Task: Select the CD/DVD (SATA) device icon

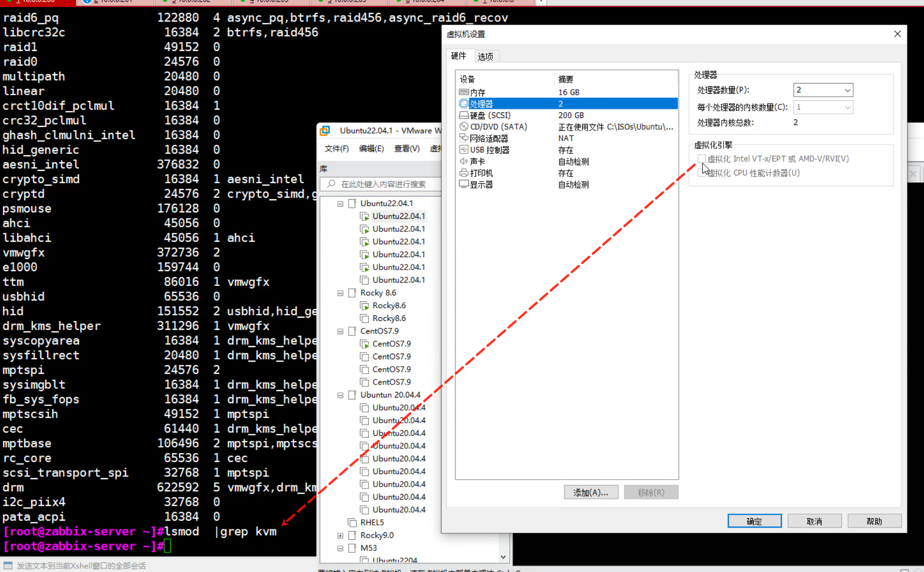Action: (x=464, y=127)
